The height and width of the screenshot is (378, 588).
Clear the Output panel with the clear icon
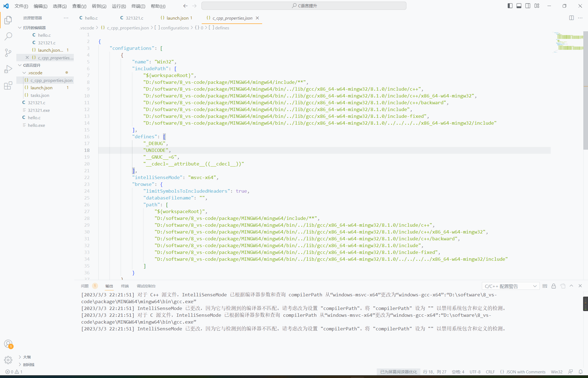544,286
